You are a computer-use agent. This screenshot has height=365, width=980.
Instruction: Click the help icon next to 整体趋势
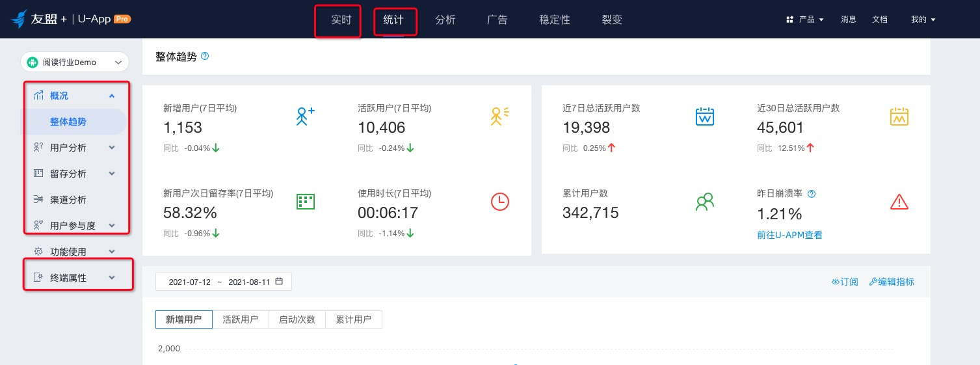(x=205, y=57)
